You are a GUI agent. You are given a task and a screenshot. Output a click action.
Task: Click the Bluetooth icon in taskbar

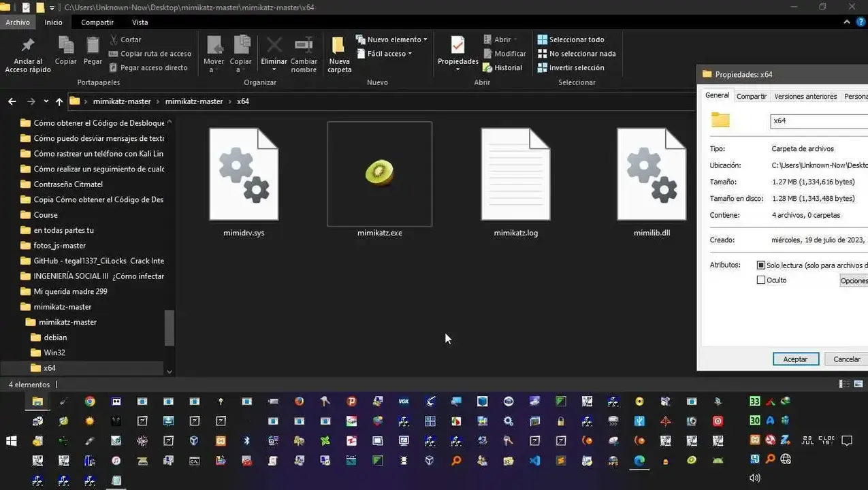pyautogui.click(x=247, y=441)
